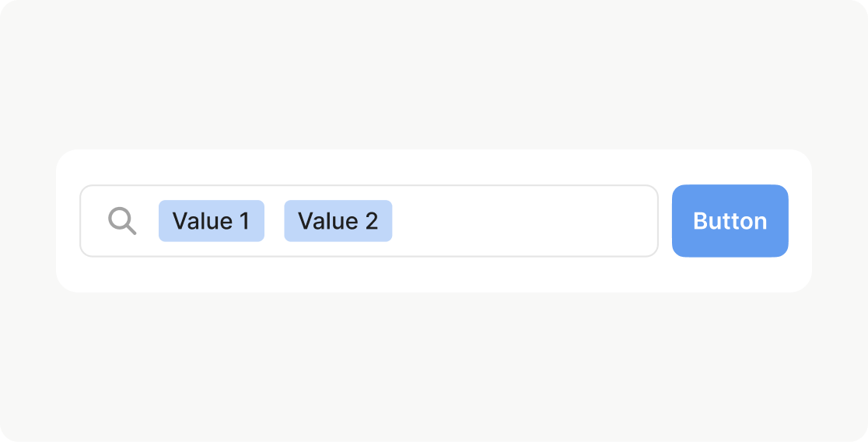Activate the search icon before Value 1

[x=122, y=221]
